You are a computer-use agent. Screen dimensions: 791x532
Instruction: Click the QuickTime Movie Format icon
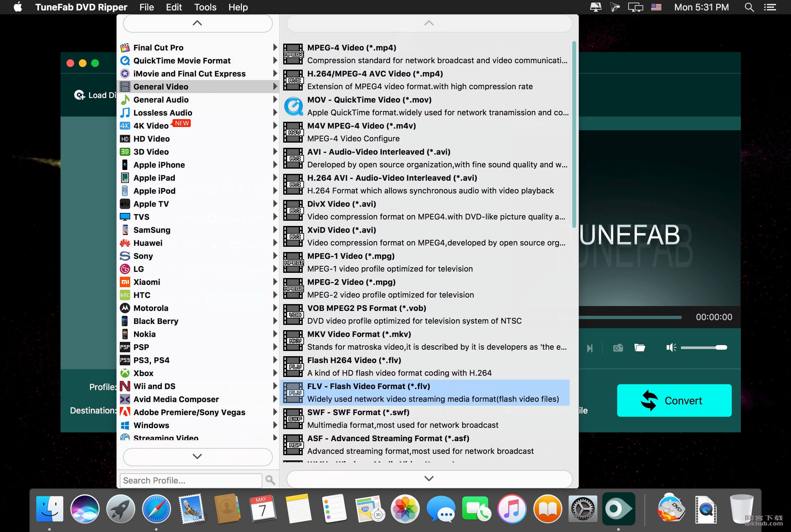(125, 60)
